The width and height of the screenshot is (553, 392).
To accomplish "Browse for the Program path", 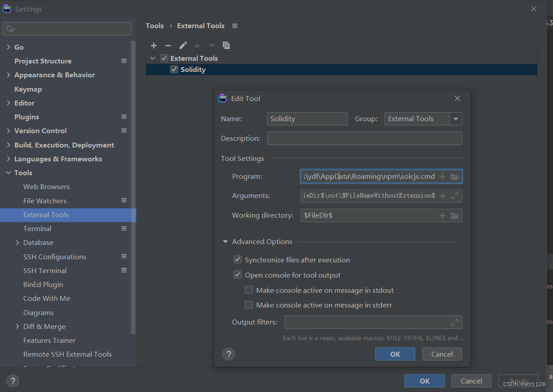I will (x=455, y=176).
